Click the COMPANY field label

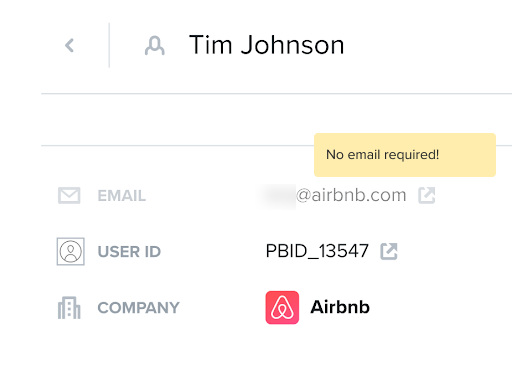pyautogui.click(x=139, y=308)
